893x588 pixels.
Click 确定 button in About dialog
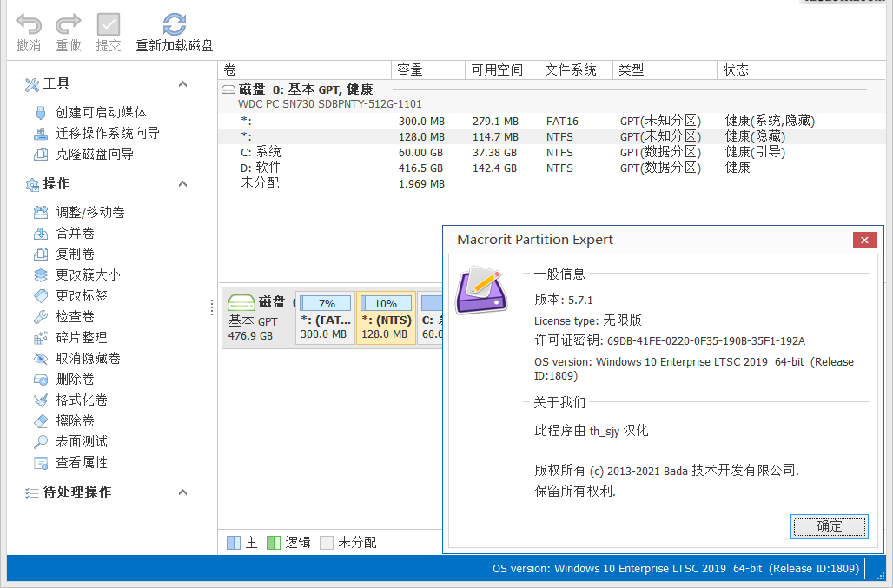coord(830,526)
